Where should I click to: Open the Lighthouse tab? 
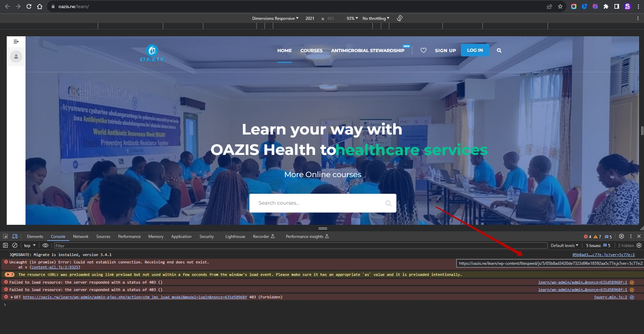[235, 236]
